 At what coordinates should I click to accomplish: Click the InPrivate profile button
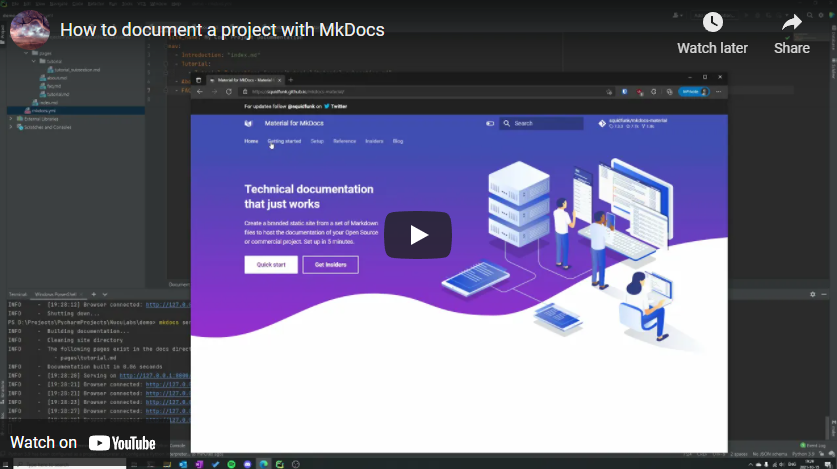[694, 92]
